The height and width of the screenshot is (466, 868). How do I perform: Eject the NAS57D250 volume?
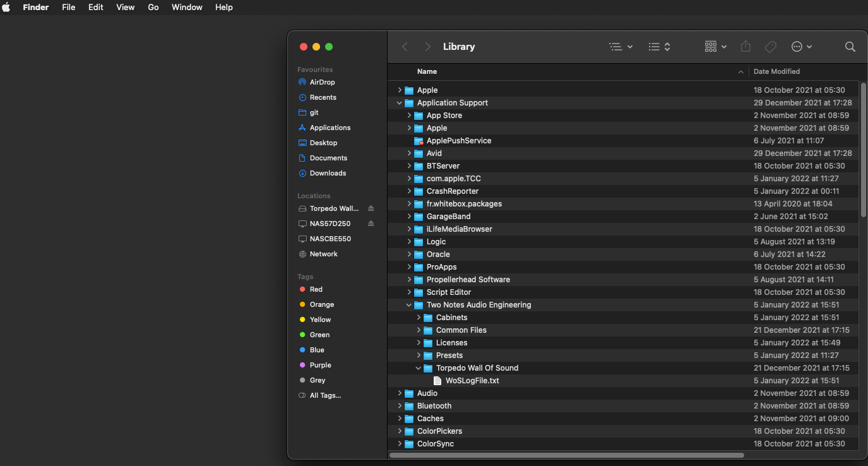tap(371, 224)
